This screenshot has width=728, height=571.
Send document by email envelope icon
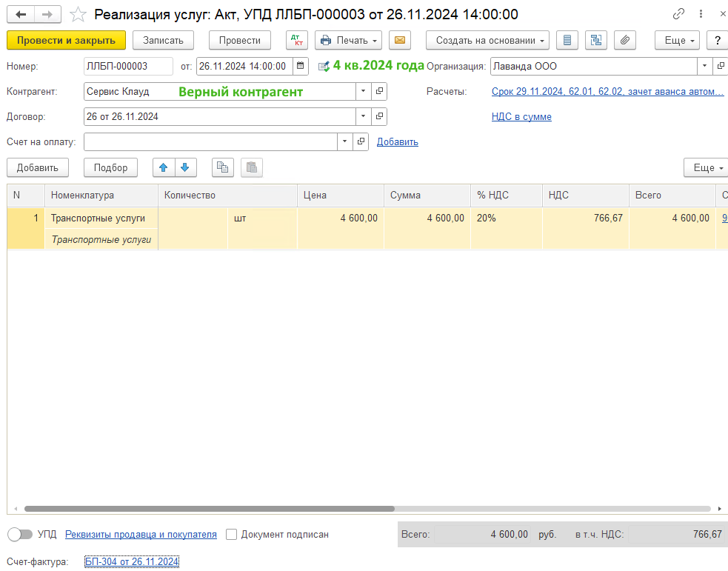click(x=400, y=41)
